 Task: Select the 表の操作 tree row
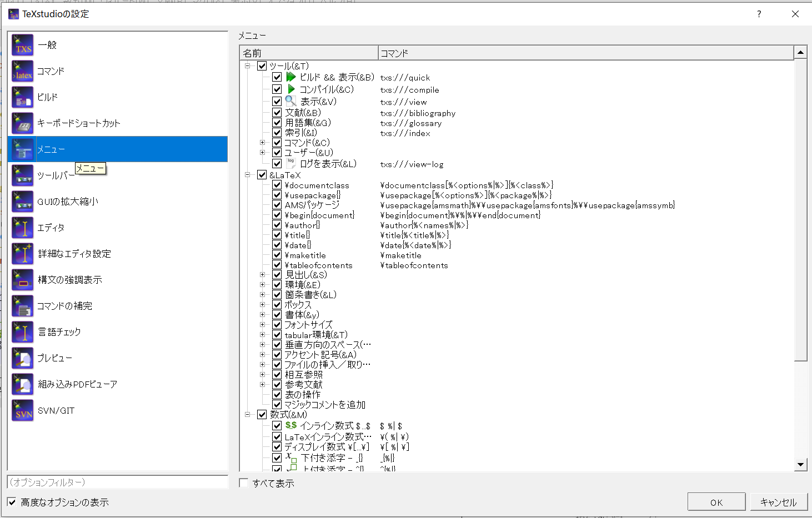[x=303, y=395]
